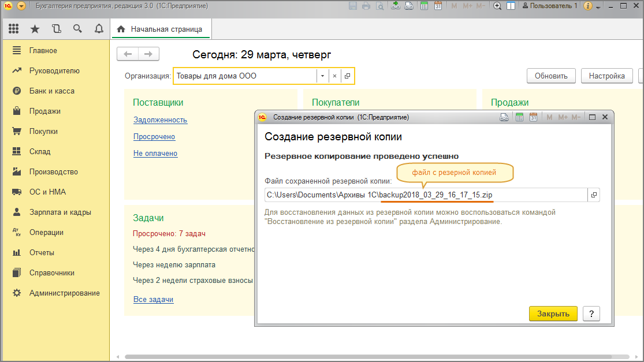The image size is (644, 362).
Task: Open calculator icon in main title bar
Action: (x=425, y=6)
